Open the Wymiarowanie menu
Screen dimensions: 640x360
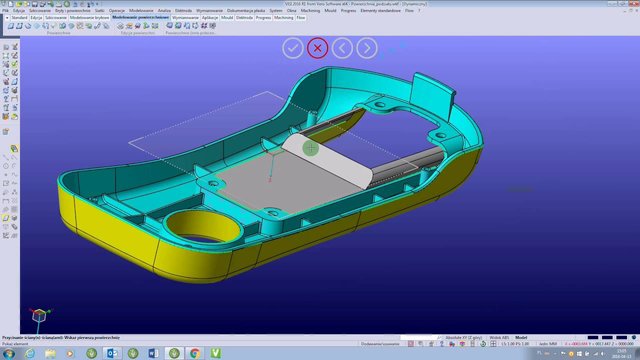tap(209, 11)
